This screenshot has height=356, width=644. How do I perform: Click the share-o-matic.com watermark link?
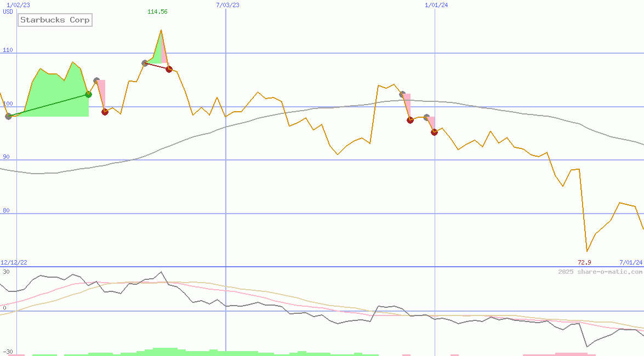[600, 272]
